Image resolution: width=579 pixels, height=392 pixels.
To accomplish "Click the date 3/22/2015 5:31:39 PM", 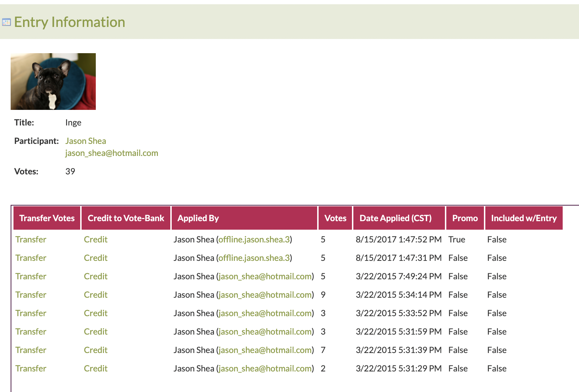I will (x=399, y=350).
